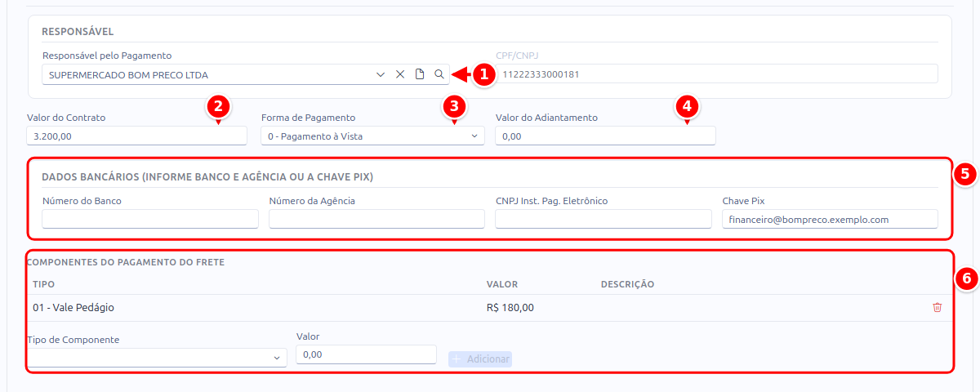This screenshot has width=980, height=392.
Task: Click the Dados Bancários section heading
Action: point(207,177)
